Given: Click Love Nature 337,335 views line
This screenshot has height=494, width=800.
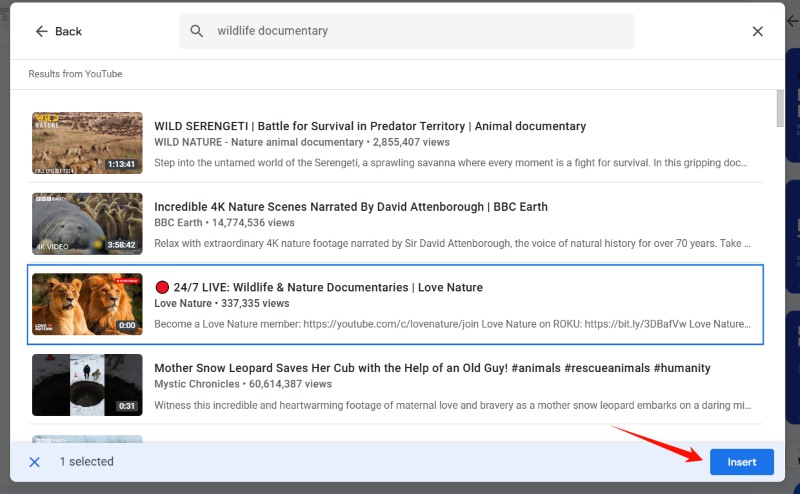Looking at the screenshot, I should click(x=221, y=304).
